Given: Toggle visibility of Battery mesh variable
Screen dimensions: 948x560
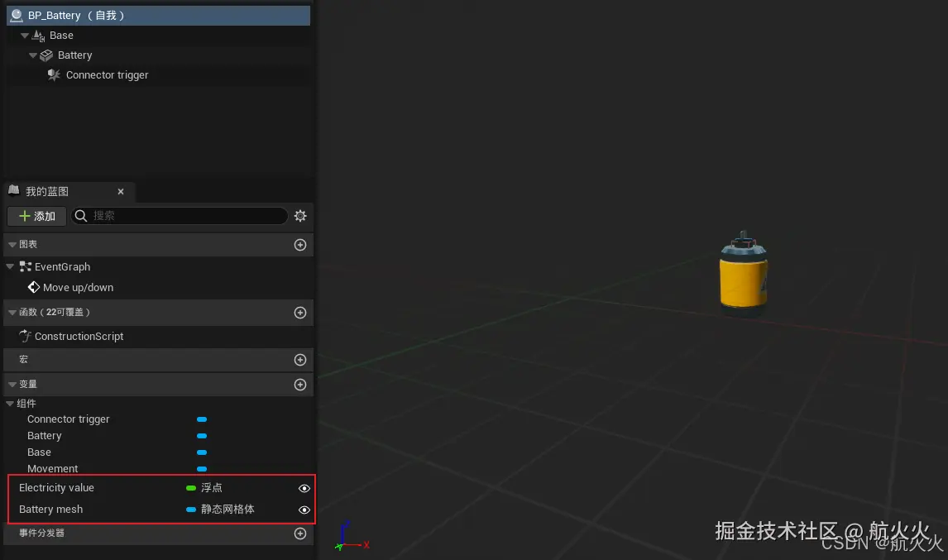Looking at the screenshot, I should (304, 510).
